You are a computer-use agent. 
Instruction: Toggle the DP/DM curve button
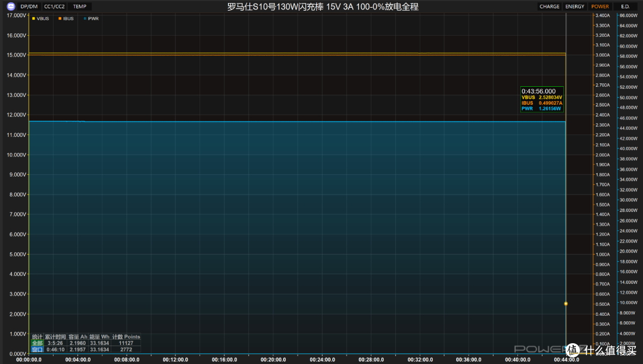[x=29, y=7]
